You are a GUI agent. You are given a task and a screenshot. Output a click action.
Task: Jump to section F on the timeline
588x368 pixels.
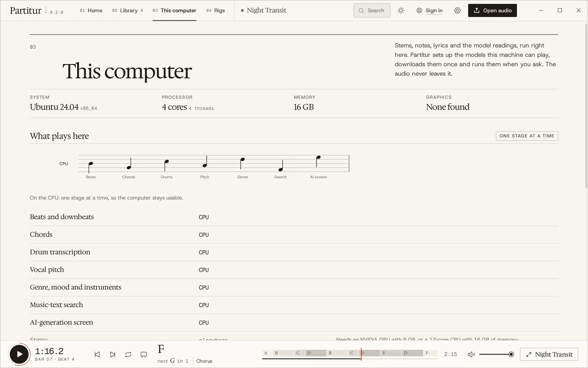(x=430, y=353)
